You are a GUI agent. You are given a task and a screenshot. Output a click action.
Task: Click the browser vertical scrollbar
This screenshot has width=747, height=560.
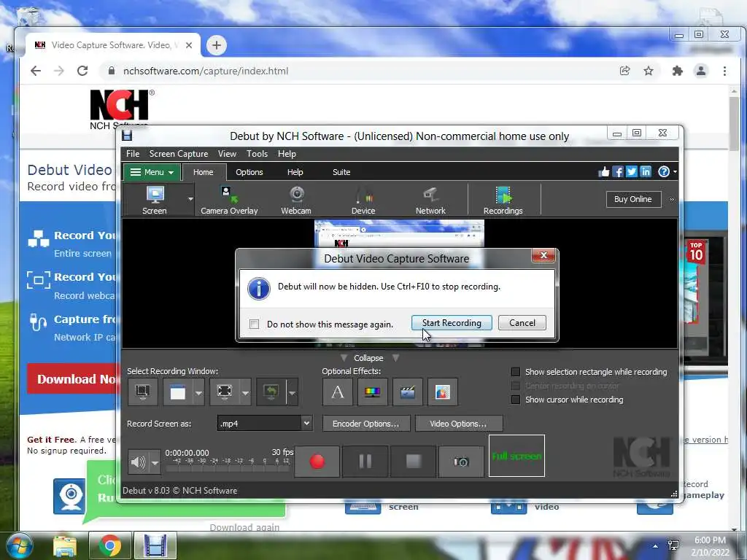[734, 309]
